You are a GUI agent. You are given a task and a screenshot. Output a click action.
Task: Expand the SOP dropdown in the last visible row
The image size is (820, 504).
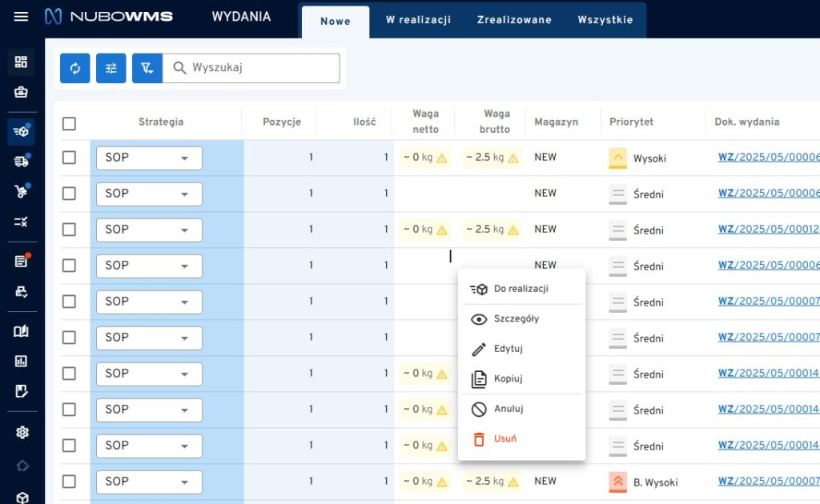pyautogui.click(x=149, y=482)
